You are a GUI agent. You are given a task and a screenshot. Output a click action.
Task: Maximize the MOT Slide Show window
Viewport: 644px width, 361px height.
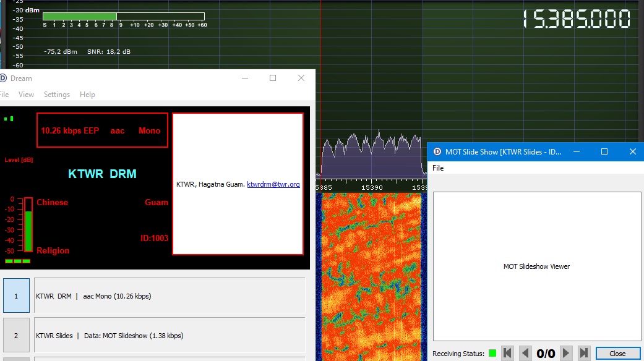(604, 152)
